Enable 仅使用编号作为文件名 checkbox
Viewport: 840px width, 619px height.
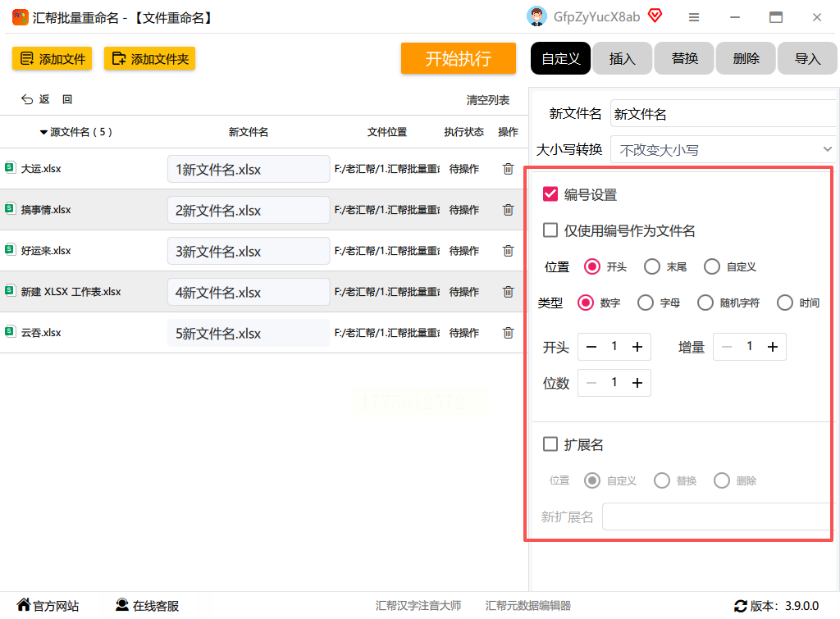point(550,230)
